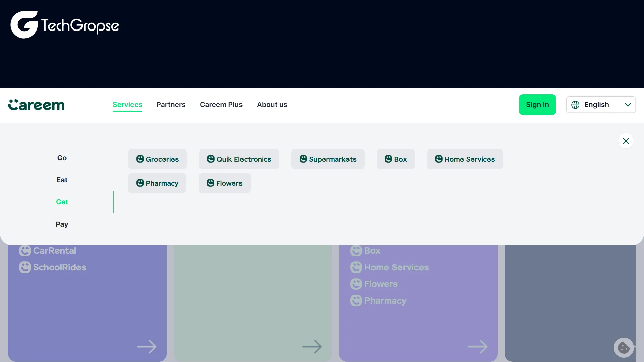Click the smiley icon beside Groceries

click(x=140, y=159)
